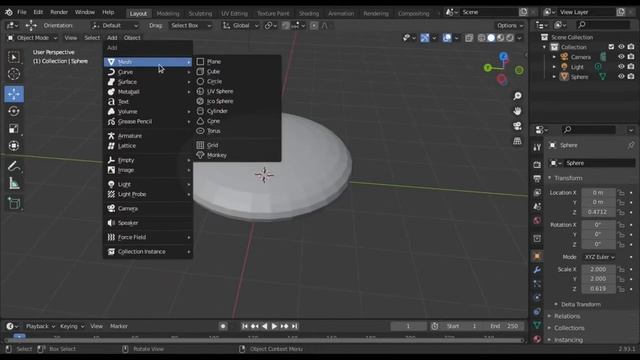Open rotation mode XYZ Euler dropdown

coord(599,257)
